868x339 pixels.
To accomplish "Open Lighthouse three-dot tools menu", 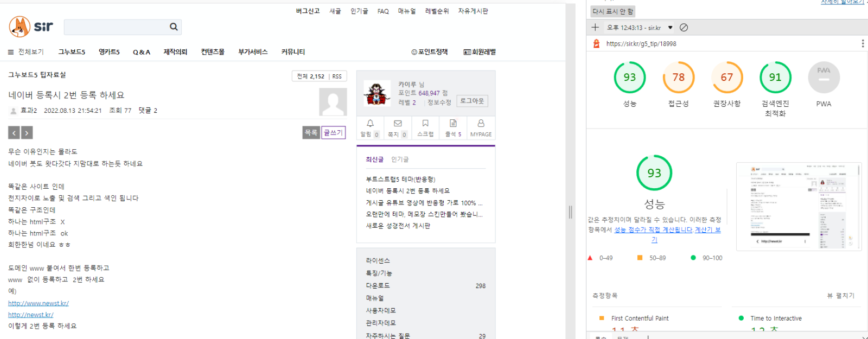I will pos(863,43).
